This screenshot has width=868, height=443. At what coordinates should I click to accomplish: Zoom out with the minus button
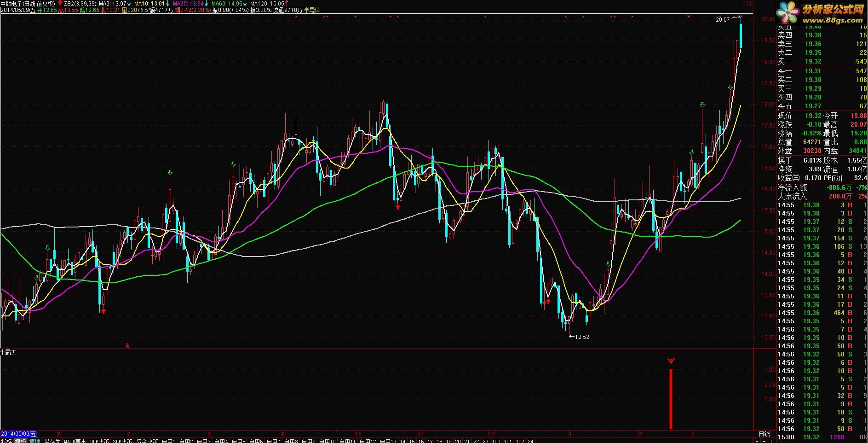[765, 441]
